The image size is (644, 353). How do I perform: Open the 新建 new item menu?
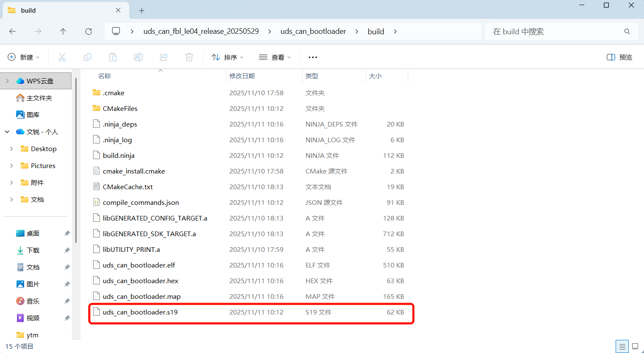coord(23,57)
